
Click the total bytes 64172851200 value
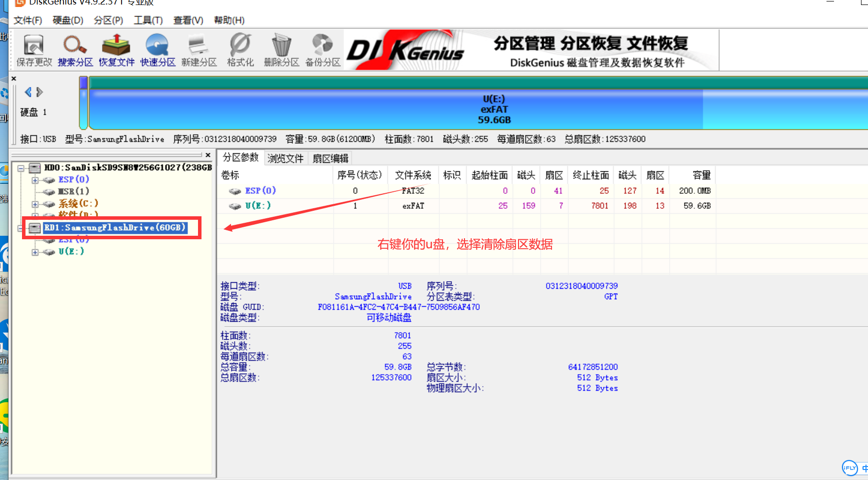(593, 367)
